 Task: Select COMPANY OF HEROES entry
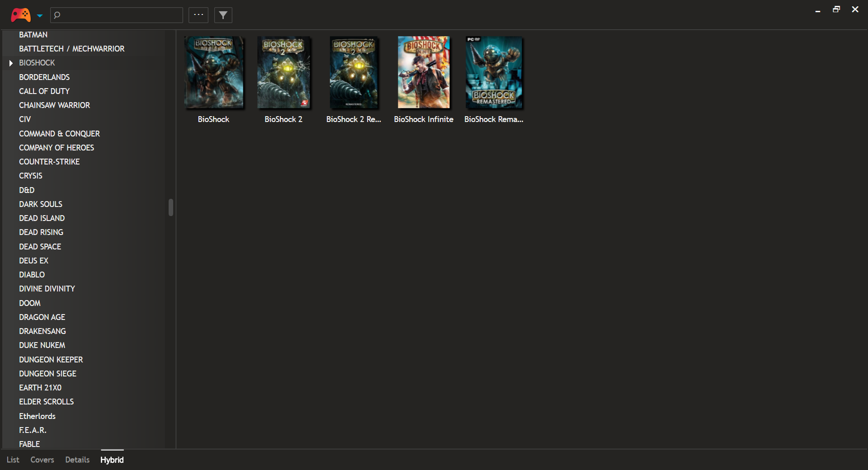click(x=57, y=148)
